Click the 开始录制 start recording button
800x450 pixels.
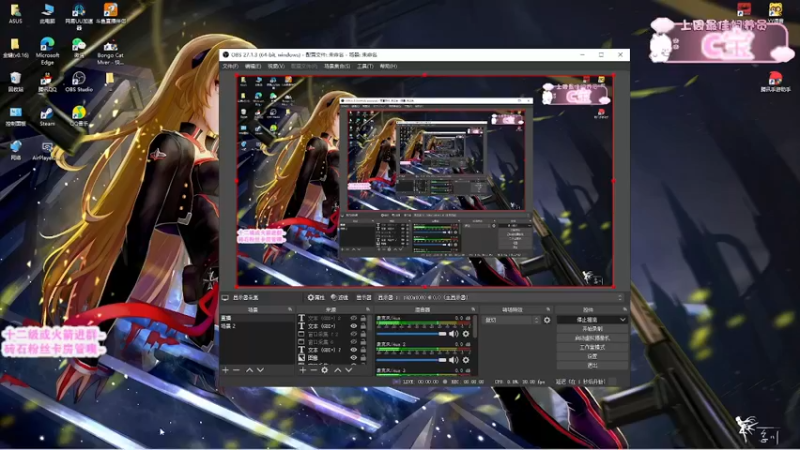click(592, 329)
